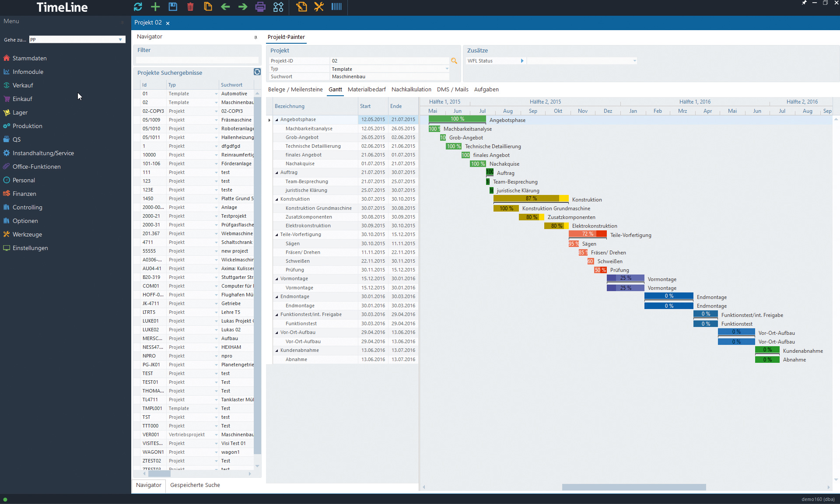Click the purple print icon
Image resolution: width=840 pixels, height=504 pixels.
pos(260,7)
